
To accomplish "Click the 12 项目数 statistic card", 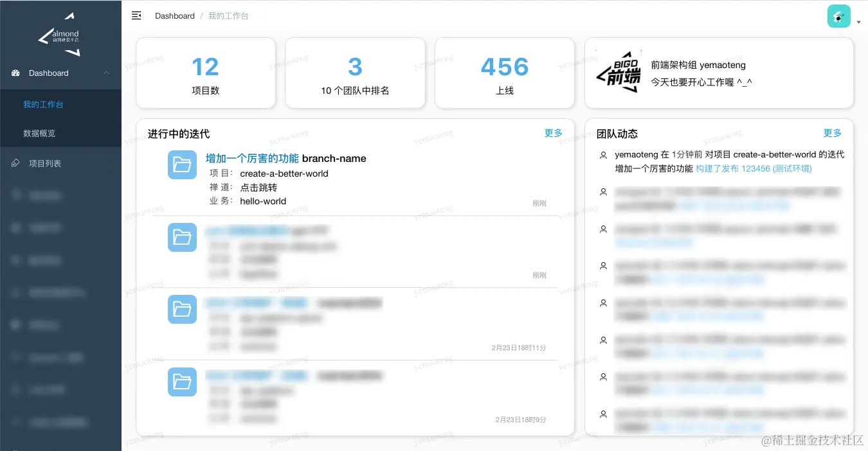I will pos(206,73).
